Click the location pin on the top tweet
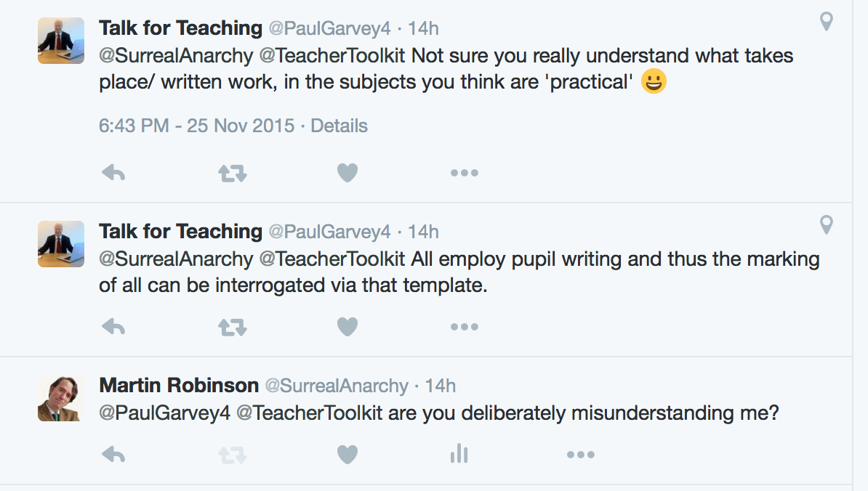This screenshot has width=868, height=491. 826,22
